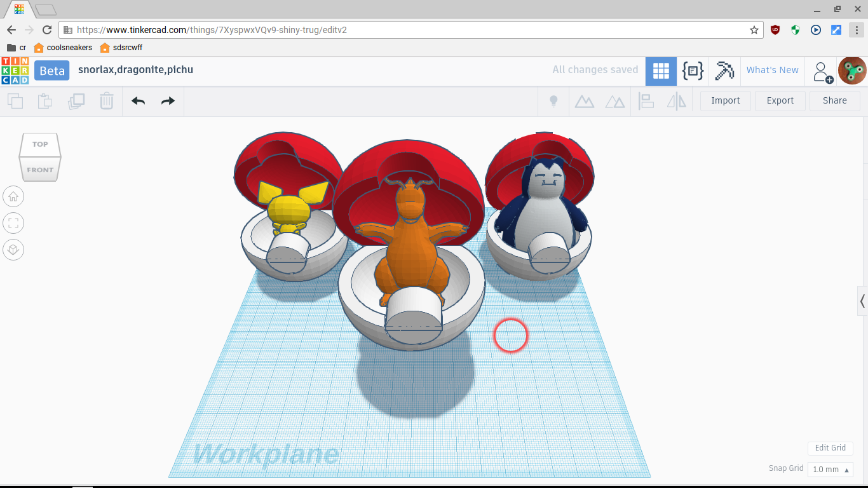
Task: Open a new browser tab
Action: pyautogui.click(x=46, y=10)
